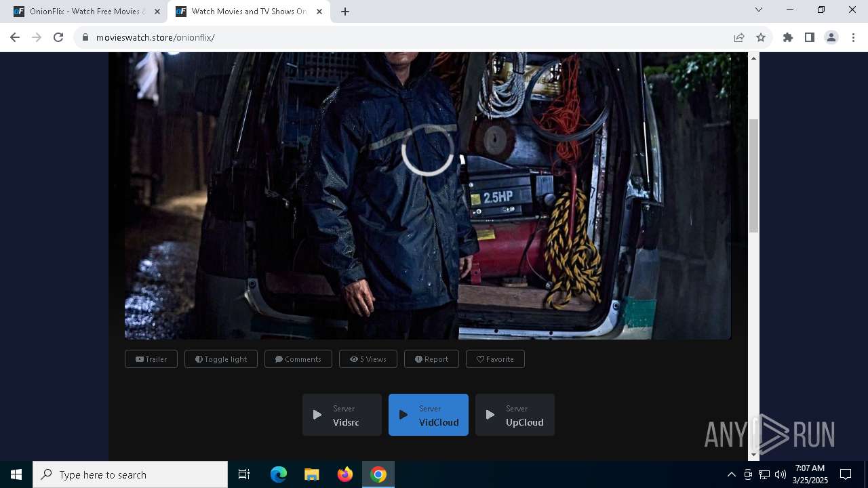Image resolution: width=868 pixels, height=488 pixels.
Task: Click the address bar URL
Action: click(155, 37)
